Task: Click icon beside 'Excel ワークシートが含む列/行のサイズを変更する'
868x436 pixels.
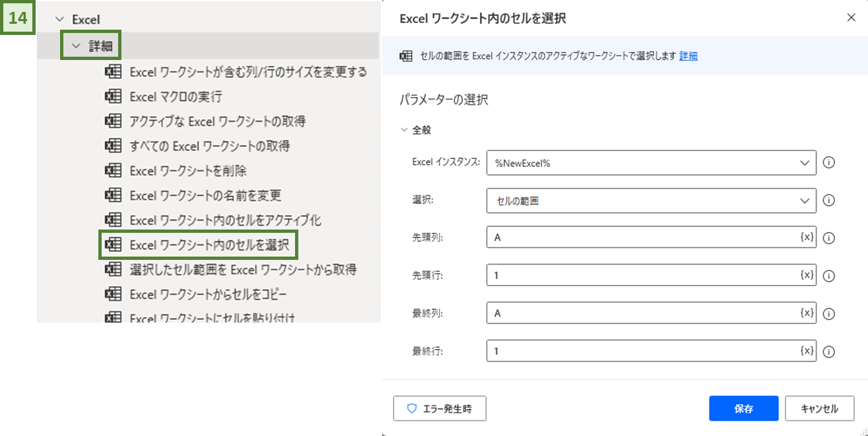Action: (114, 71)
